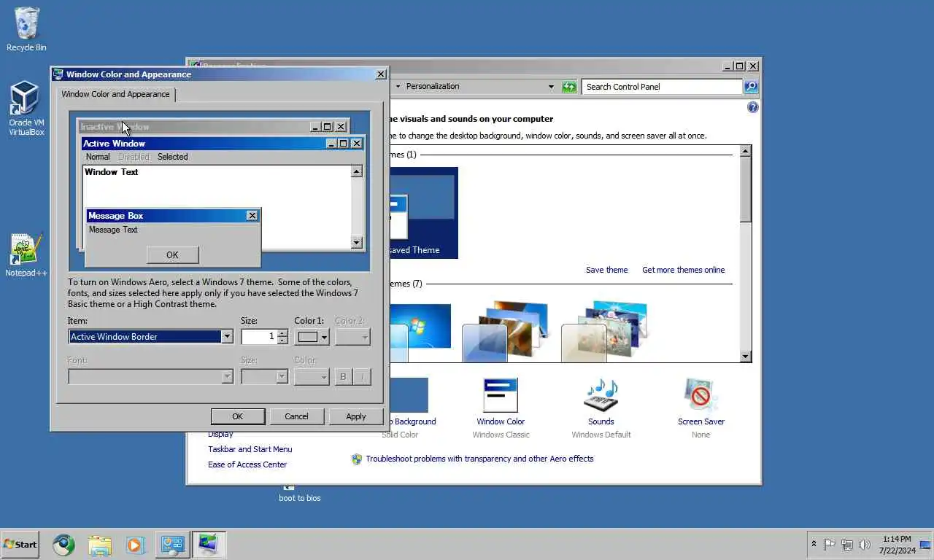Click the preview Message Box OK button

[x=172, y=254]
